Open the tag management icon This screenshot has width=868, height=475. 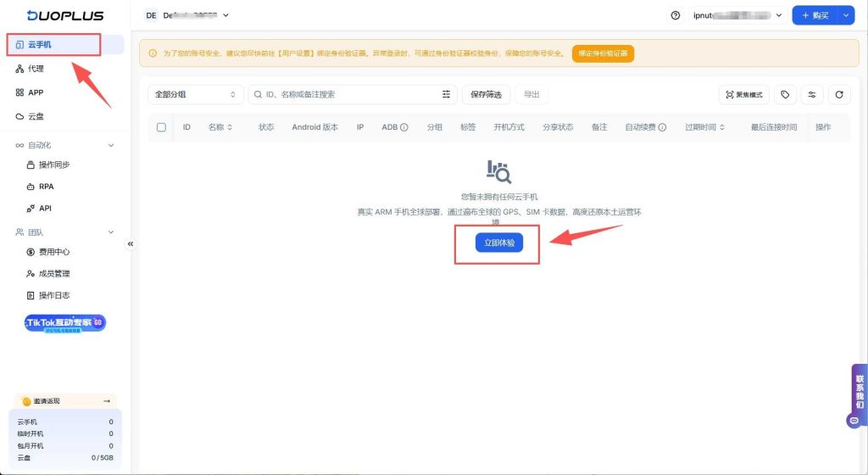point(786,95)
